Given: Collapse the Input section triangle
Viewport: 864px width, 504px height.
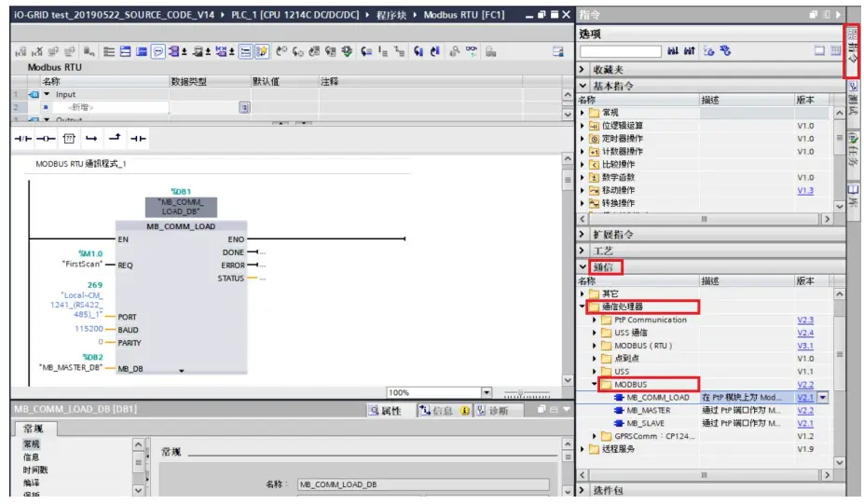Looking at the screenshot, I should (x=47, y=94).
